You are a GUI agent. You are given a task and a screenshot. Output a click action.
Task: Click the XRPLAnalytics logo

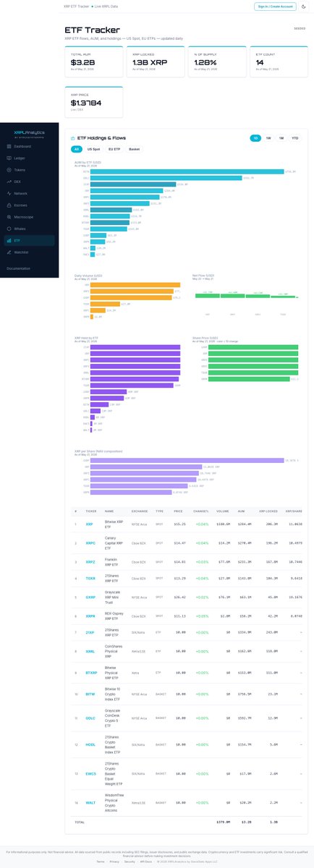pyautogui.click(x=29, y=132)
